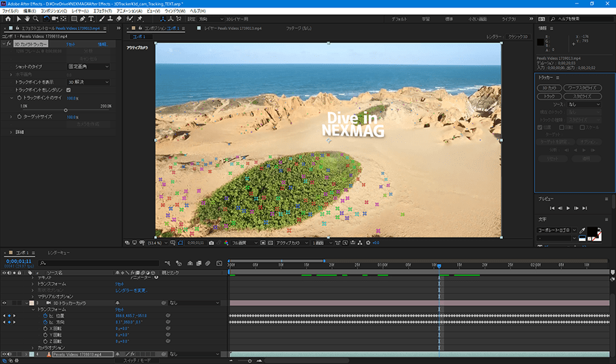Select the Horizontal Type tool

point(90,18)
